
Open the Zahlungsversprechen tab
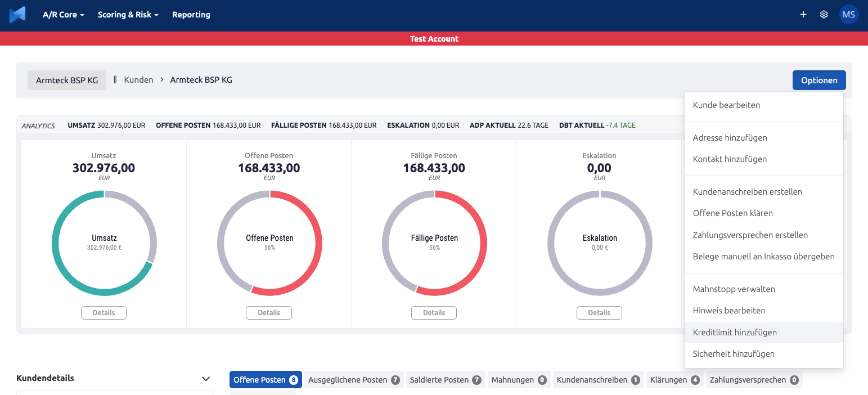point(754,380)
